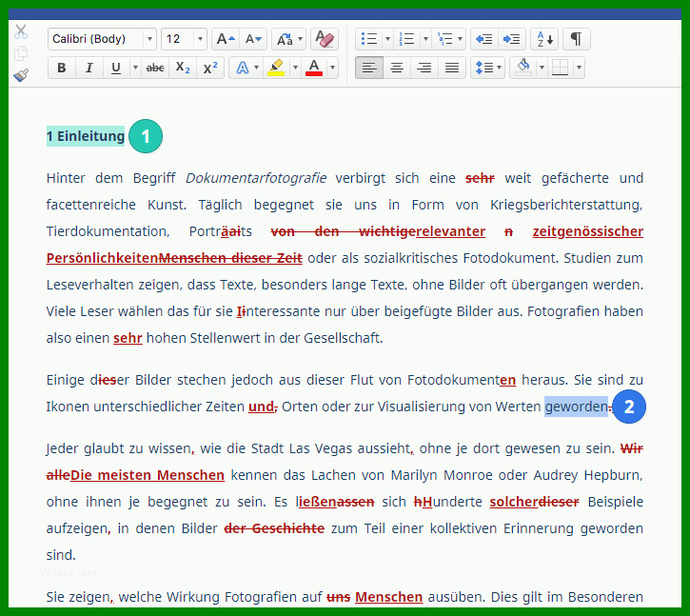Decrease font size with shrink button

(x=253, y=39)
